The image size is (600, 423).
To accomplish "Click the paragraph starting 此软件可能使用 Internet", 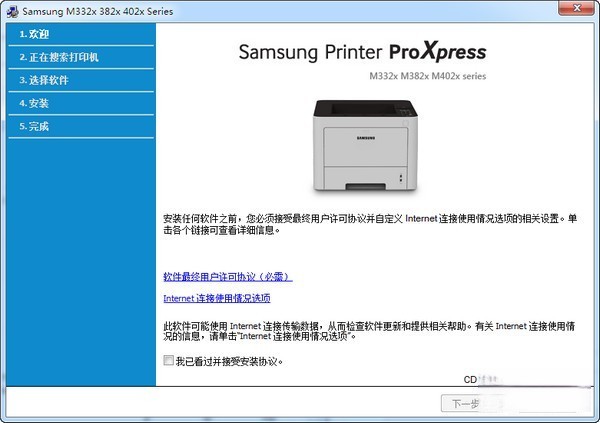I will (369, 331).
